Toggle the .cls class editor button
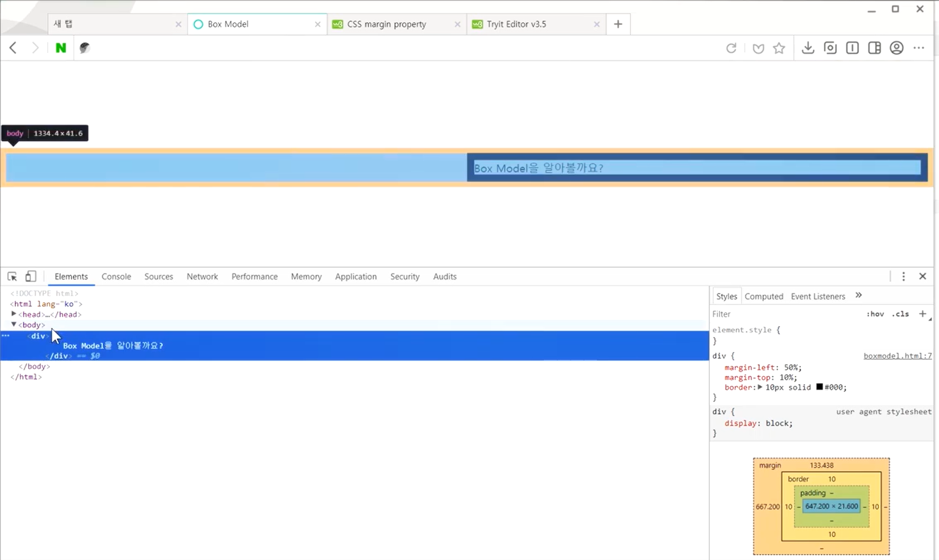939x560 pixels. click(x=901, y=314)
